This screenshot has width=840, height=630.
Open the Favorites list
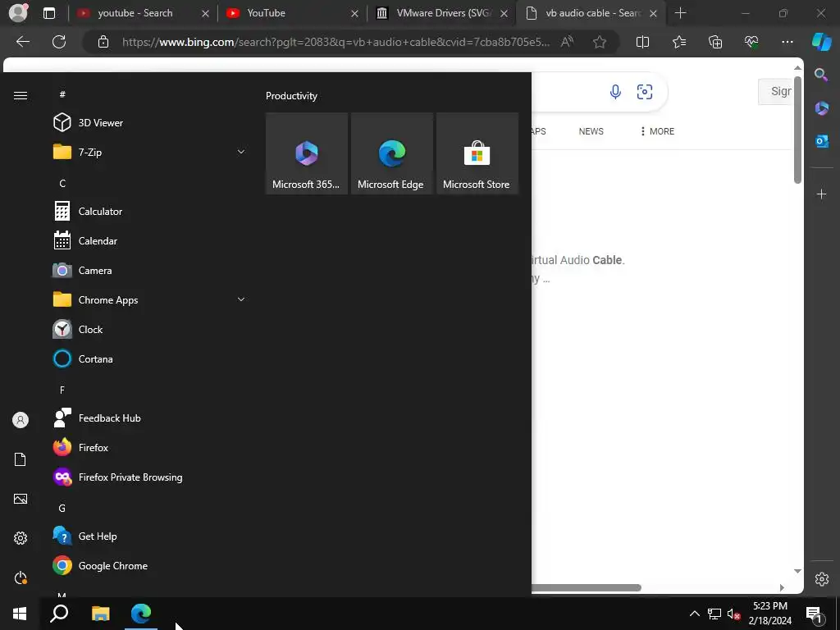pyautogui.click(x=678, y=42)
